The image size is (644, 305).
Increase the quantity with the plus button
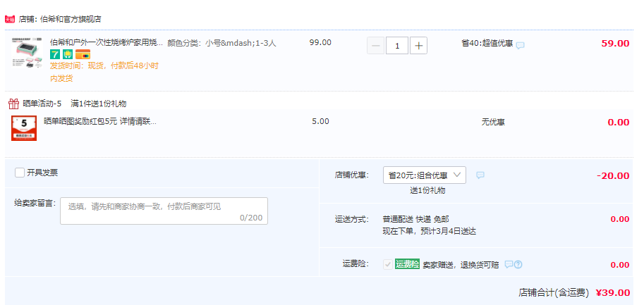click(x=418, y=46)
